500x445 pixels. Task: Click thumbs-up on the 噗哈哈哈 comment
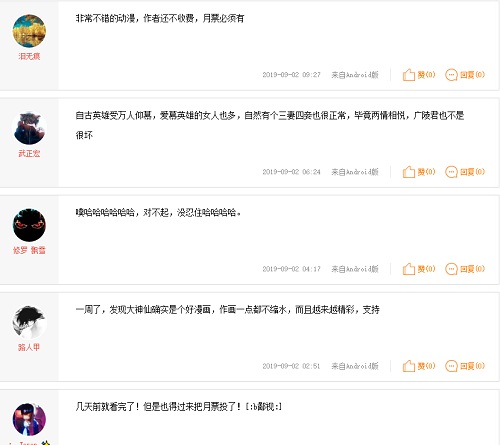coord(409,269)
